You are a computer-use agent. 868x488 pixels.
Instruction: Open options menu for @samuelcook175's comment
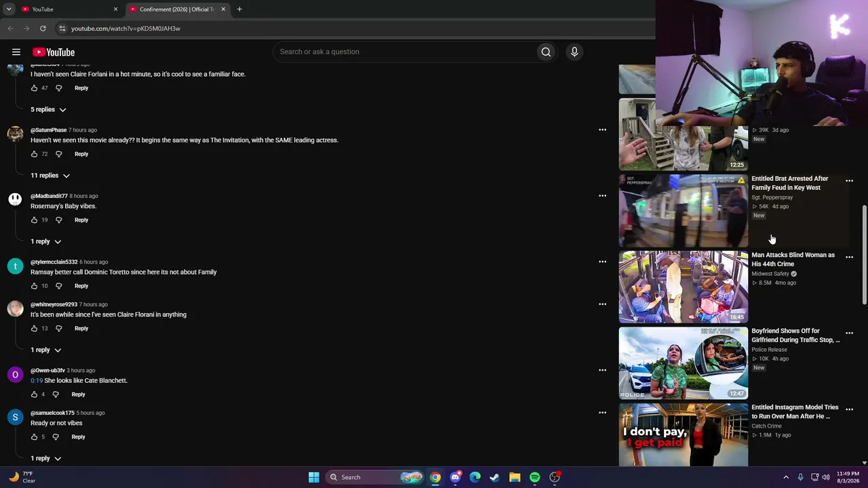click(x=602, y=413)
